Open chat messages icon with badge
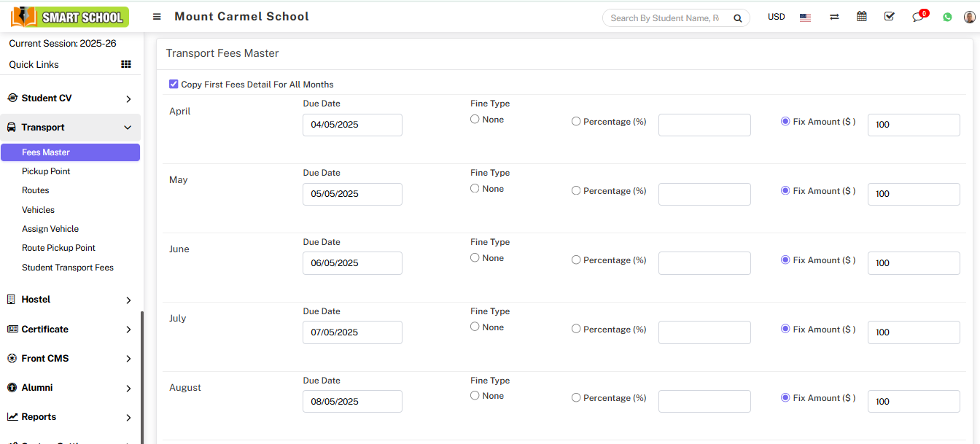The width and height of the screenshot is (980, 444). point(918,17)
